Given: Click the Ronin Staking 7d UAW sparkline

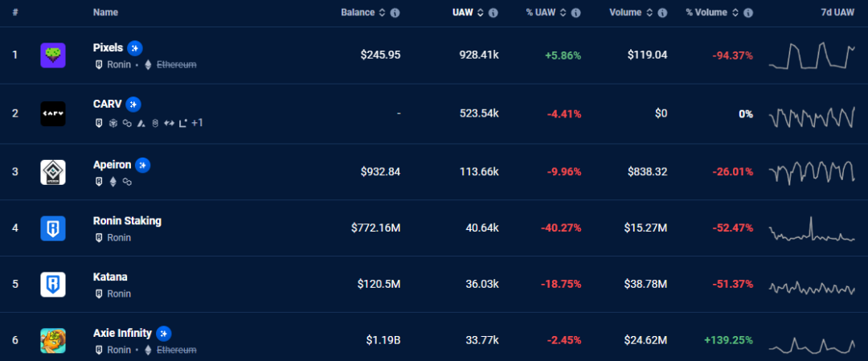Looking at the screenshot, I should pos(812,229).
